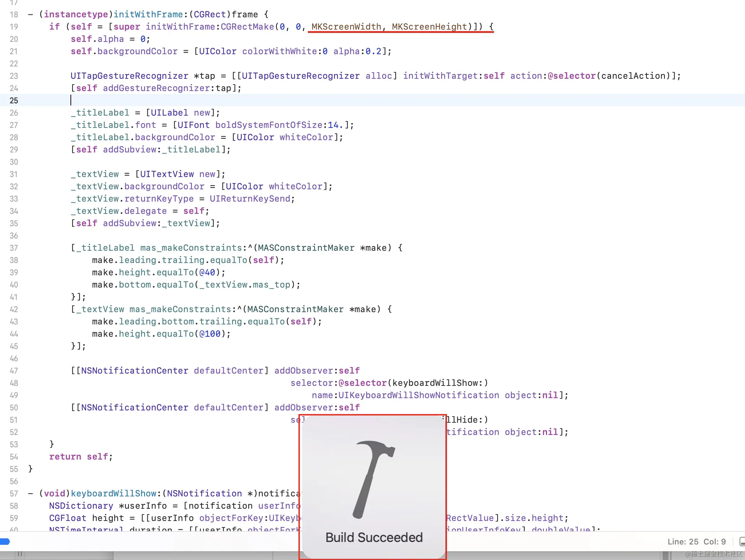Click make.leading.trailing.equalTo(self) line
The width and height of the screenshot is (745, 560).
(x=188, y=260)
